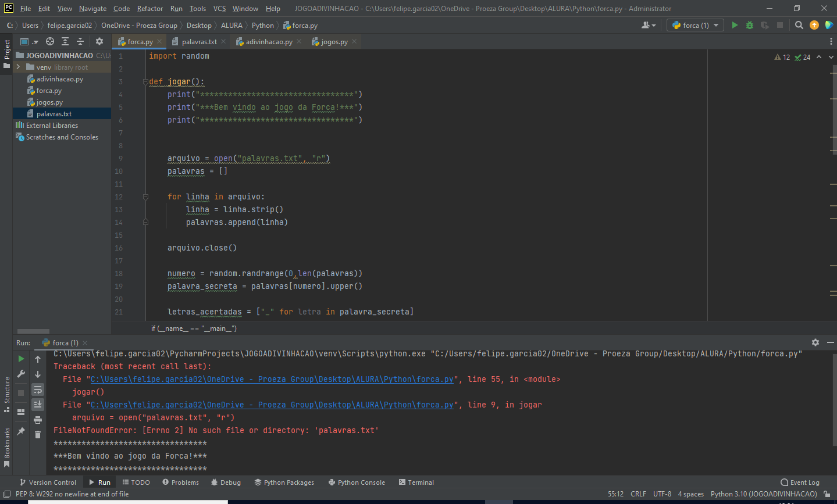Rerun forca (1) in Run panel

21,359
